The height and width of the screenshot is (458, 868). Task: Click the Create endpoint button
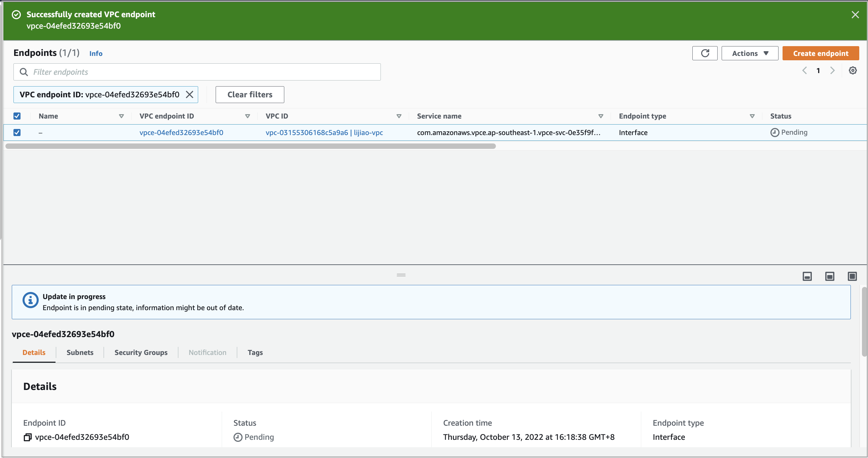(821, 53)
